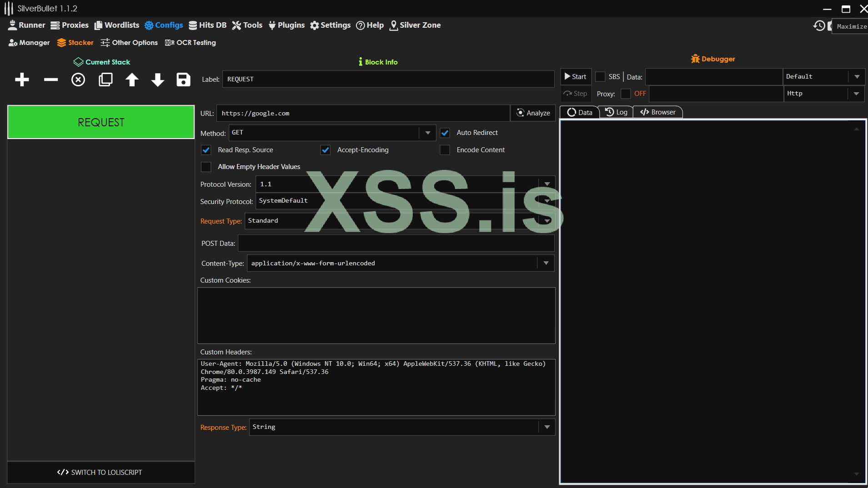Click the plus icon to add a block
The image size is (868, 488).
22,80
